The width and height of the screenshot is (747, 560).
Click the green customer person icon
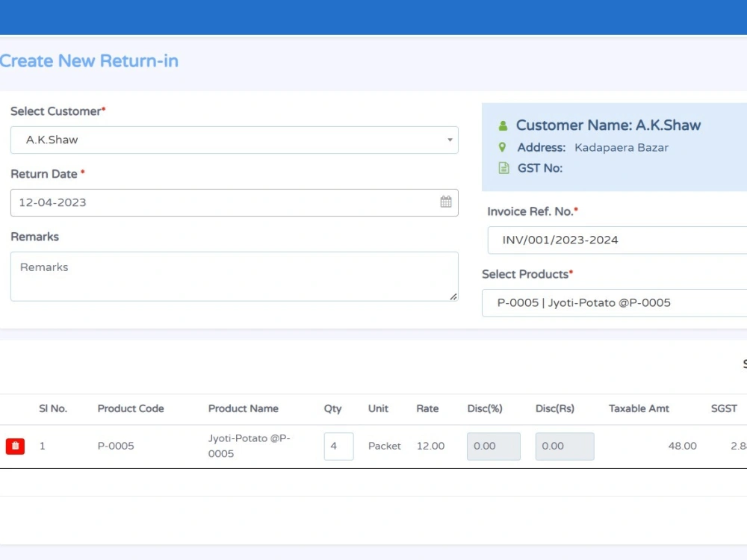coord(503,125)
